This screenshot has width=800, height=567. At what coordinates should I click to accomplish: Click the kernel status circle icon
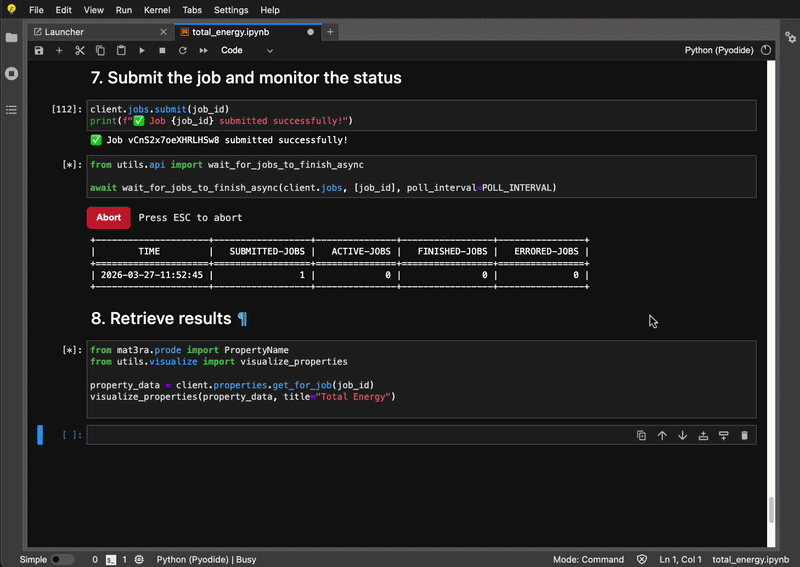[x=766, y=50]
